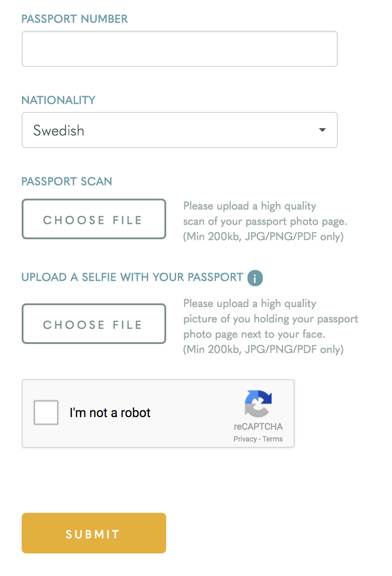Click the reCAPTCHA logo icon

[258, 403]
